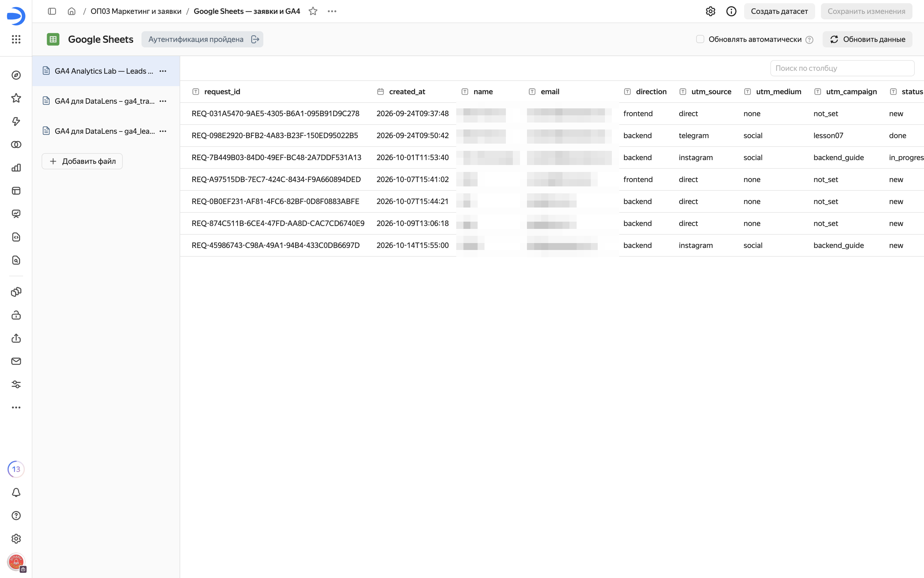The width and height of the screenshot is (924, 578).
Task: Click the status column header
Action: (x=912, y=91)
